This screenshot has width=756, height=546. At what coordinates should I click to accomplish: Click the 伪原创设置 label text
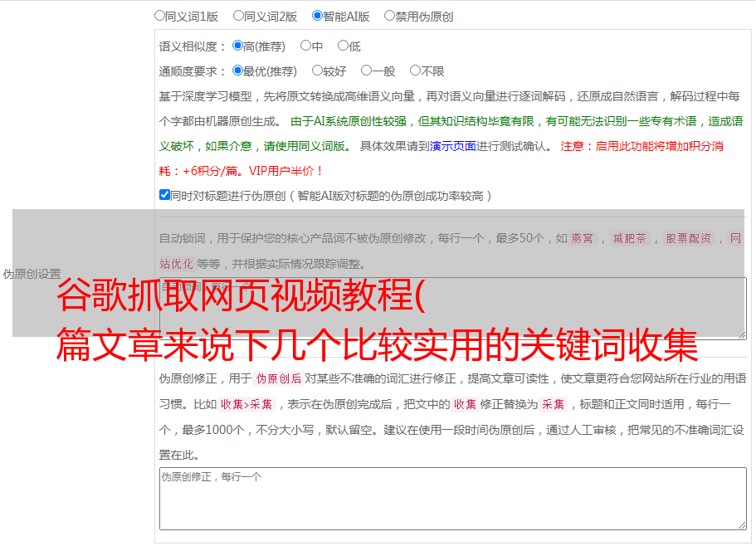coord(32,274)
